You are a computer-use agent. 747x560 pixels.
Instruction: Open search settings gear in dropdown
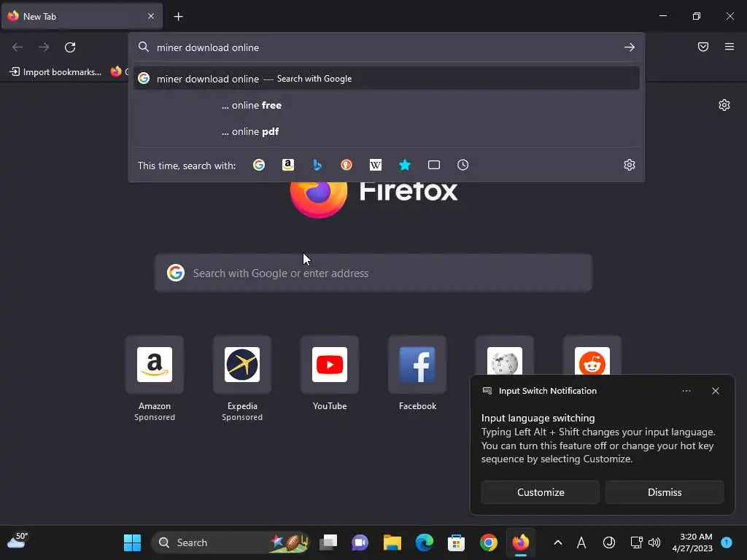[630, 165]
